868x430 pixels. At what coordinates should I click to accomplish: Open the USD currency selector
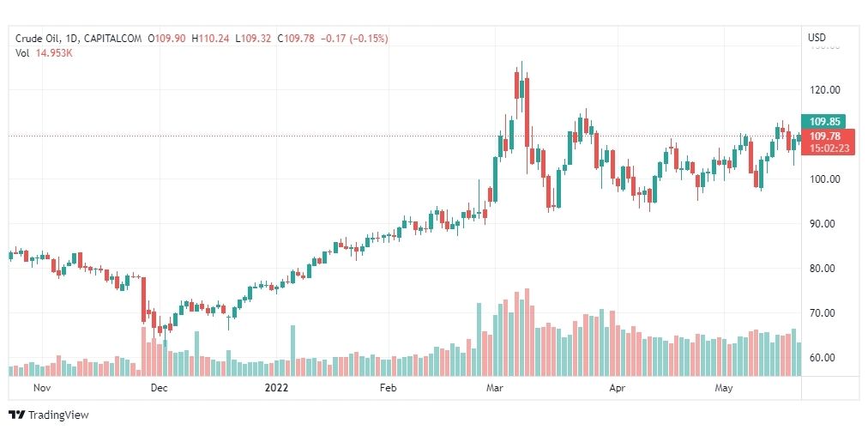(x=817, y=38)
